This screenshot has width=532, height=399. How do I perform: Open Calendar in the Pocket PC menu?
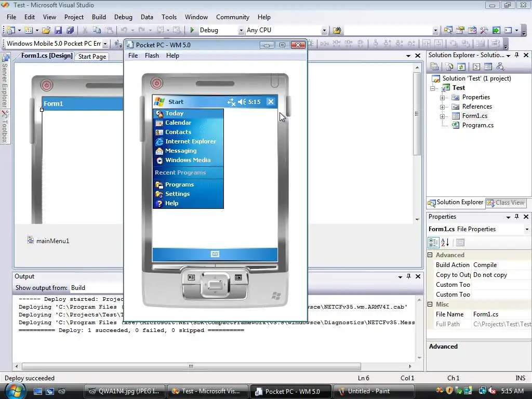coord(188,123)
